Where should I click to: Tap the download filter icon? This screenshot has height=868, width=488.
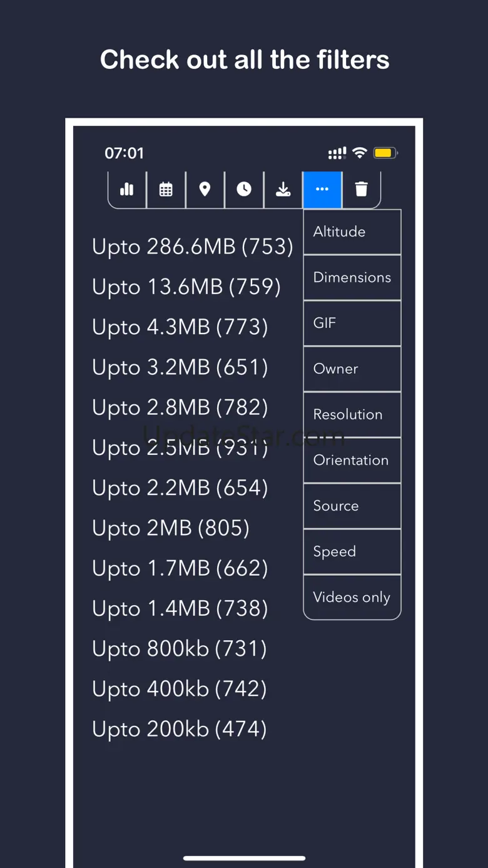(x=283, y=190)
